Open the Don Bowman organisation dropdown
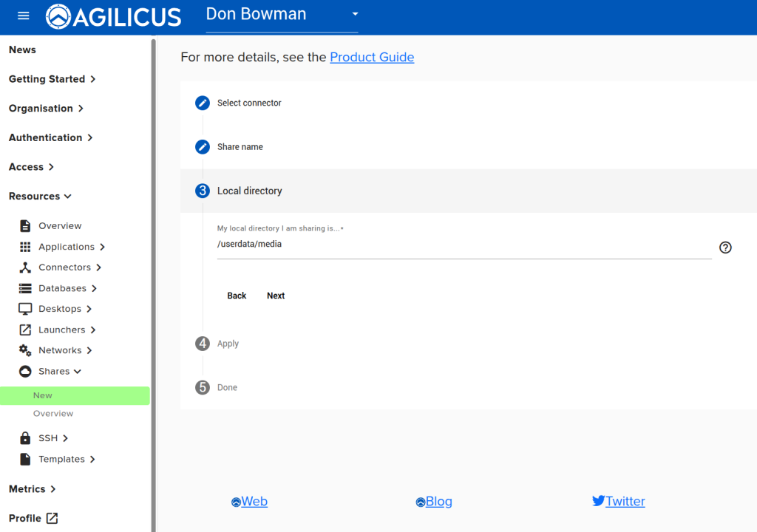757x532 pixels. coord(282,15)
